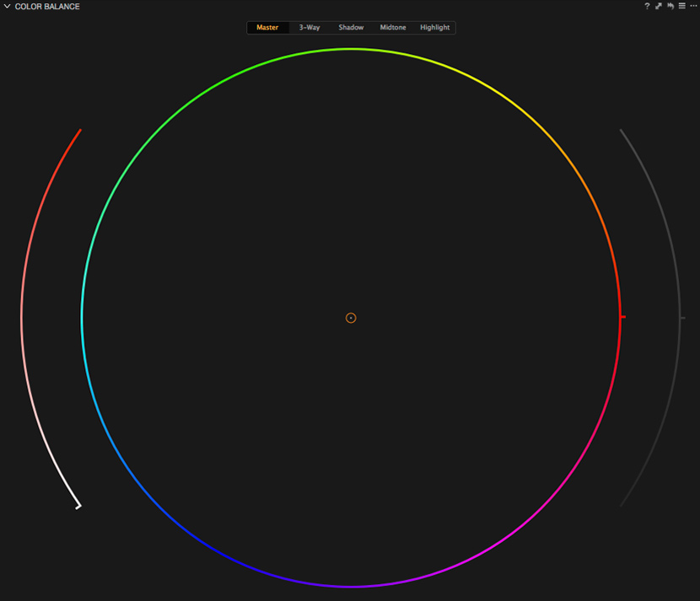Select the Highlight tab

(x=435, y=27)
